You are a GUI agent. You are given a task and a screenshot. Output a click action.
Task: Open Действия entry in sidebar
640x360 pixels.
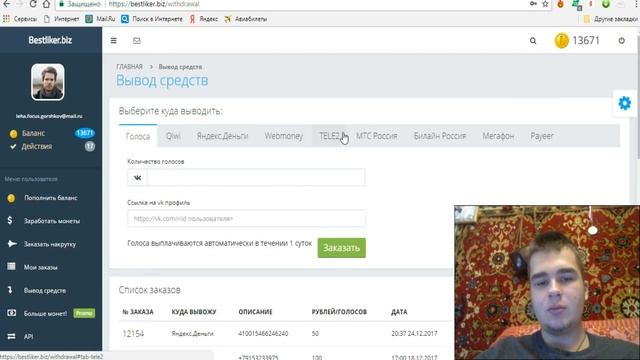51,146
